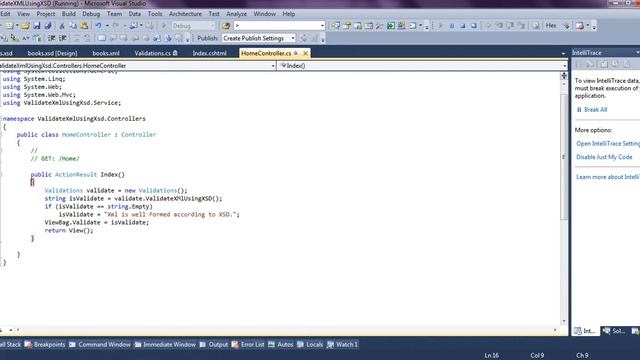Click the Autos window icon
This screenshot has height=360, width=640.
click(271, 344)
